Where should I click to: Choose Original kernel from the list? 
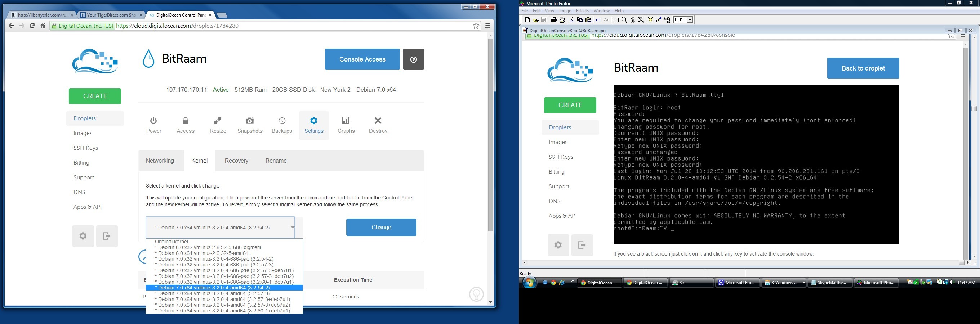pos(224,242)
